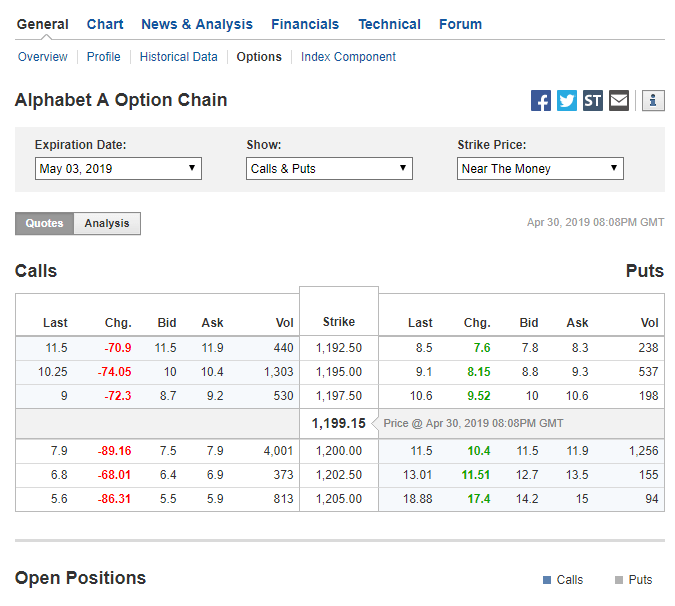This screenshot has width=675, height=606.
Task: Click puts volume 1,256
Action: click(644, 451)
